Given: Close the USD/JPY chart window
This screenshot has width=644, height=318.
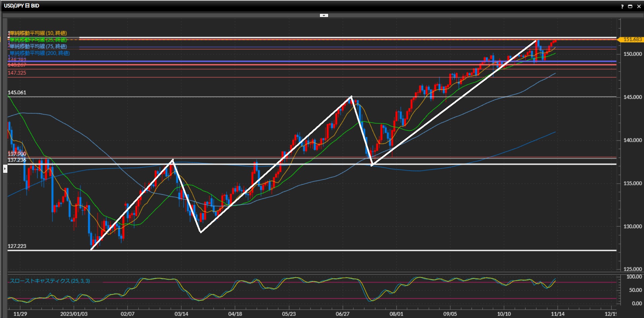Looking at the screenshot, I should [638, 6].
